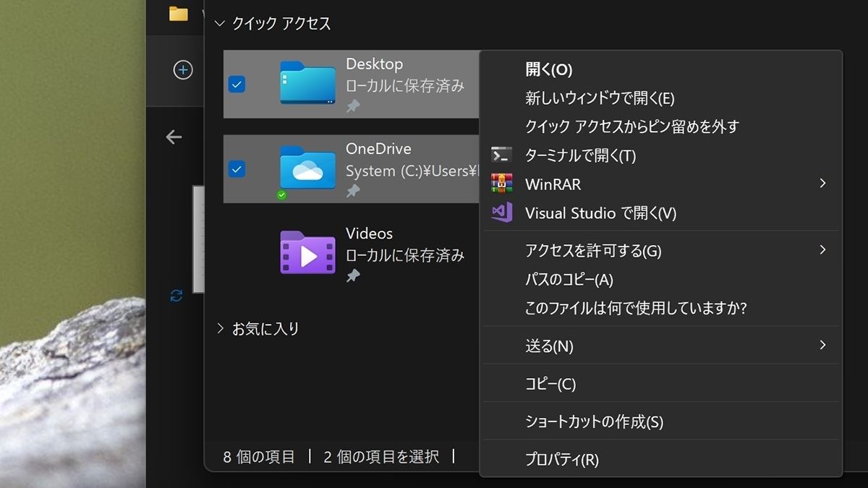Viewport: 868px width, 488px height.
Task: Click the Desktop folder name
Action: (x=374, y=64)
